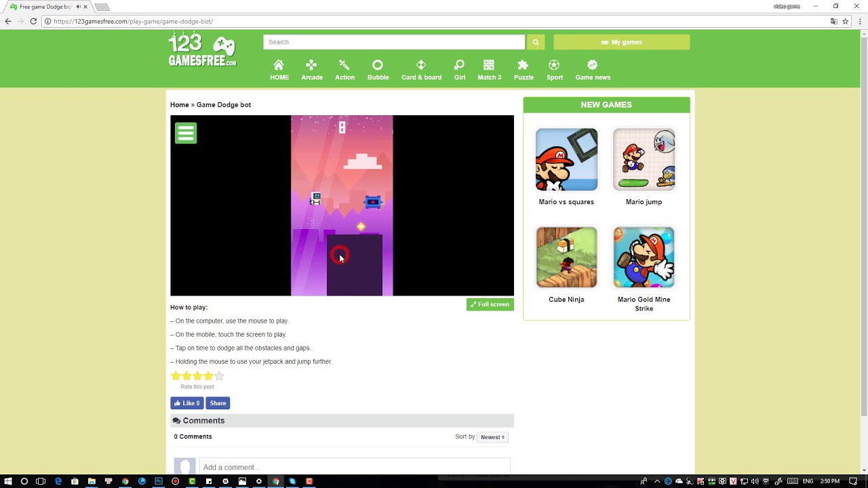Click the Cube Ninja thumbnail
Viewport: 868px width, 488px height.
click(566, 257)
